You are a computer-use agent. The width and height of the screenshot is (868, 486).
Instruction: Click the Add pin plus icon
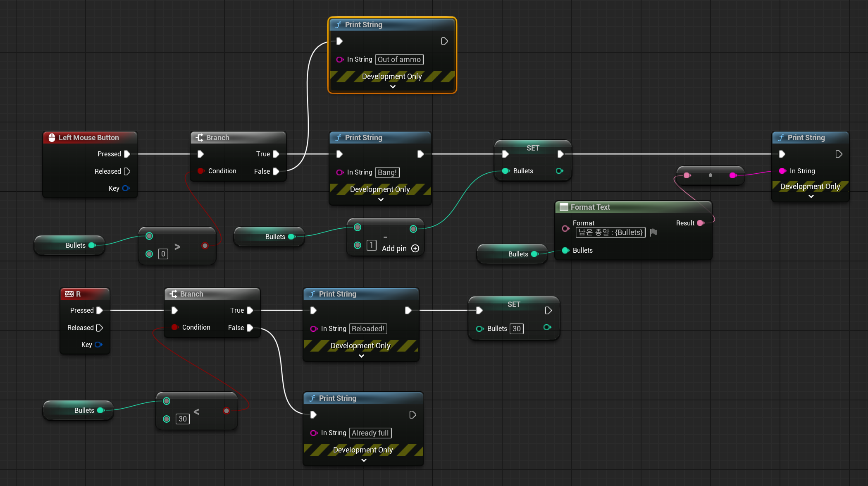point(415,248)
